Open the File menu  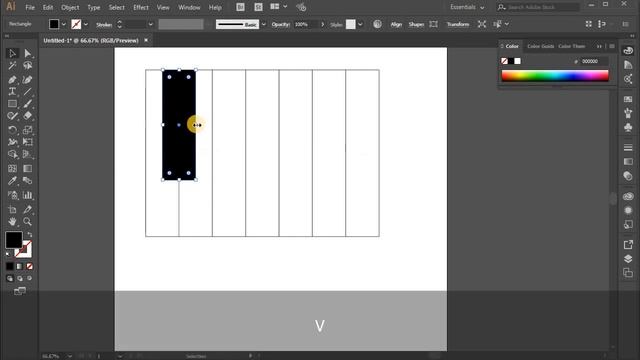click(30, 7)
